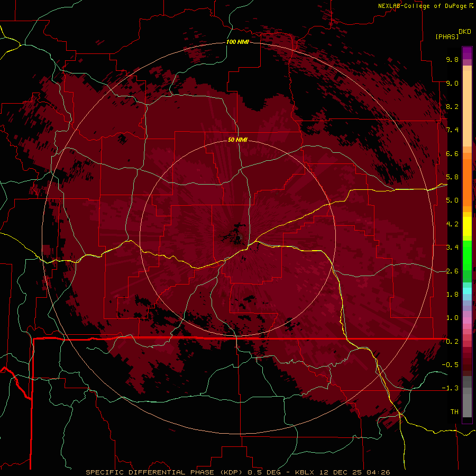This screenshot has width=476, height=476.
Task: Select the 50 NMI range ring label
Action: 237,140
